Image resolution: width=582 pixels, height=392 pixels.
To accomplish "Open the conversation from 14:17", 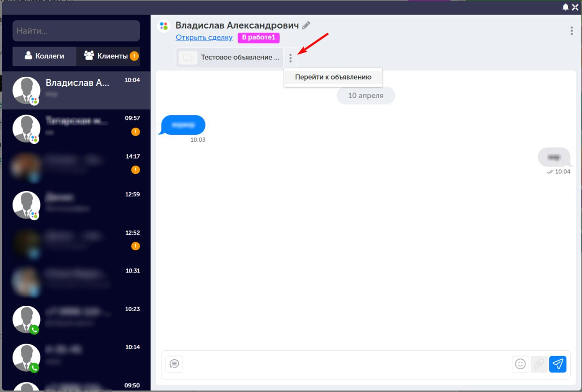I will click(76, 167).
